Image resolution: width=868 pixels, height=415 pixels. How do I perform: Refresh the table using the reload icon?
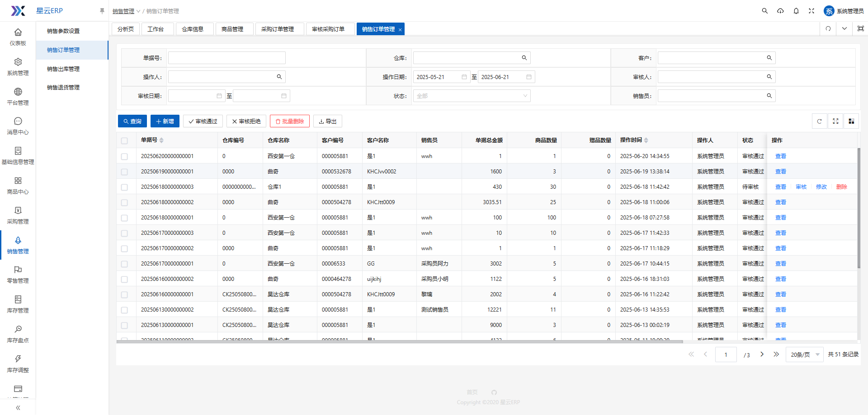pos(819,121)
